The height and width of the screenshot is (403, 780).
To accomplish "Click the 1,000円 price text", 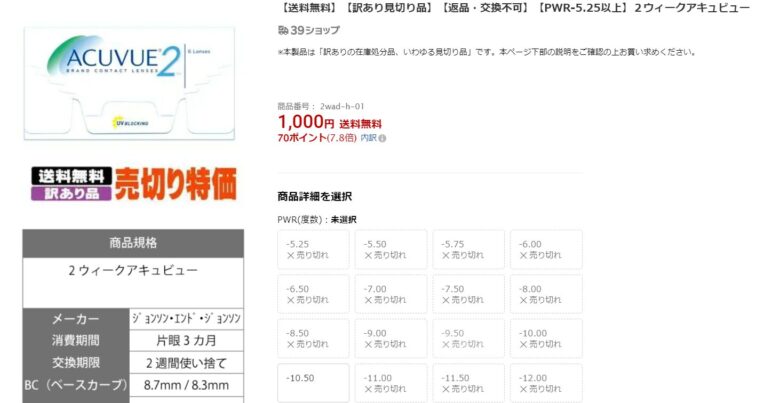I will (x=305, y=121).
